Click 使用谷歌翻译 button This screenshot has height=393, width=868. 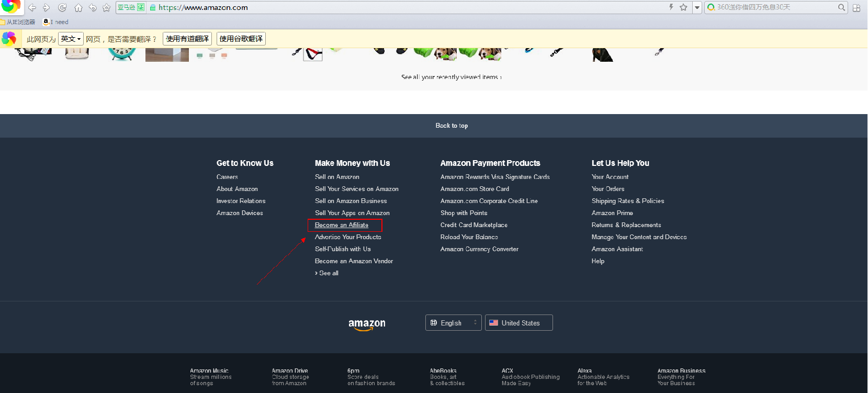(241, 39)
